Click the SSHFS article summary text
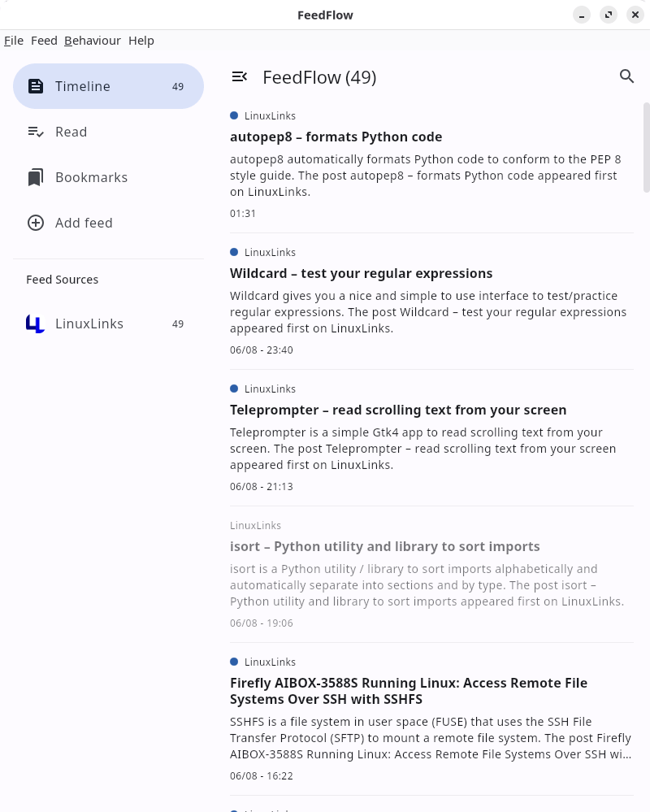 (431, 738)
